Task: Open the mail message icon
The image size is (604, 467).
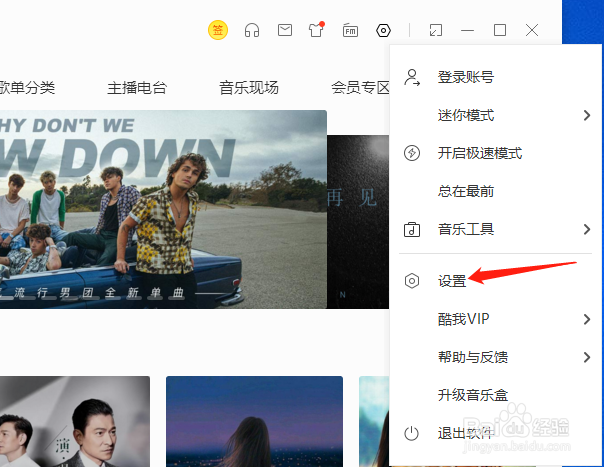Action: point(285,30)
